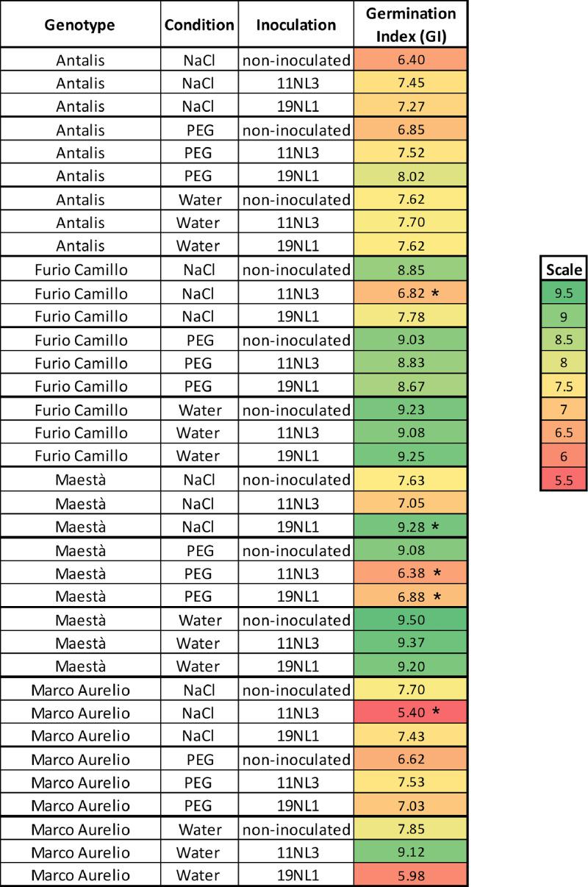The height and width of the screenshot is (887, 588).
Task: Pick the 9.5 dark green scale swatch
Action: pos(564,293)
